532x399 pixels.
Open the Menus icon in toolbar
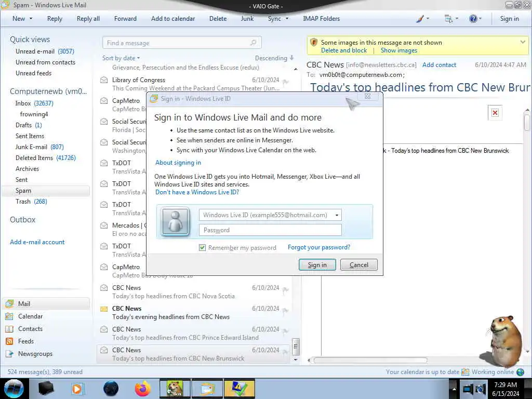448,19
